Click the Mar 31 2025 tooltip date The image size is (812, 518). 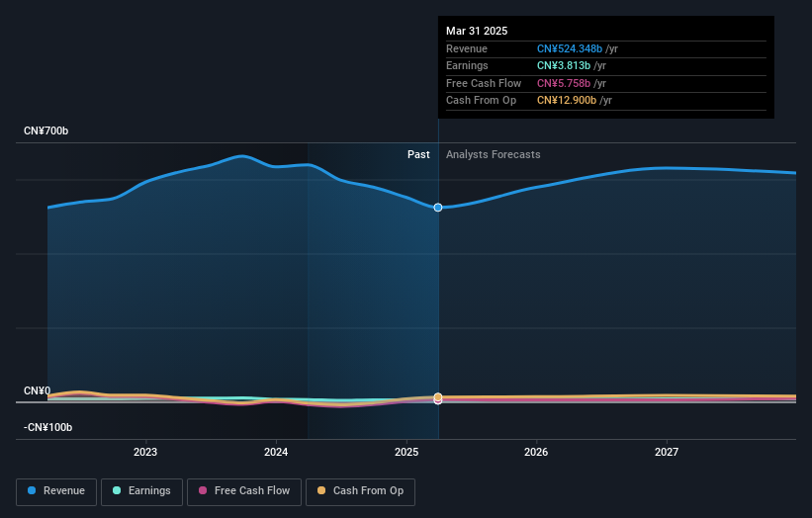click(x=477, y=31)
